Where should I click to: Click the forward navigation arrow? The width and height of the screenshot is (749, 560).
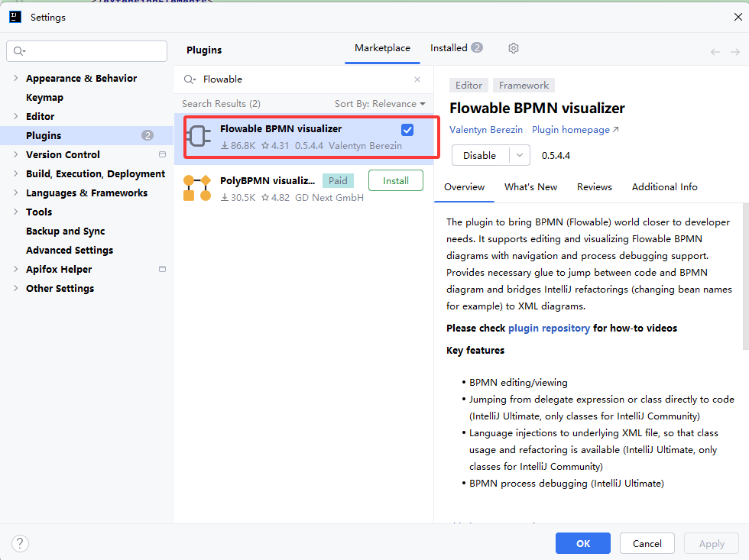pos(734,51)
